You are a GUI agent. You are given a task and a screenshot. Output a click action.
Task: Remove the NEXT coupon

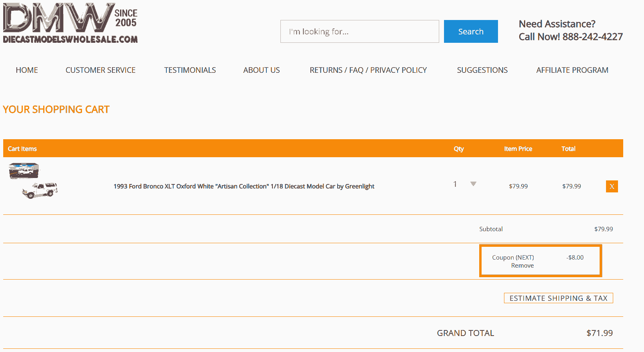(522, 266)
